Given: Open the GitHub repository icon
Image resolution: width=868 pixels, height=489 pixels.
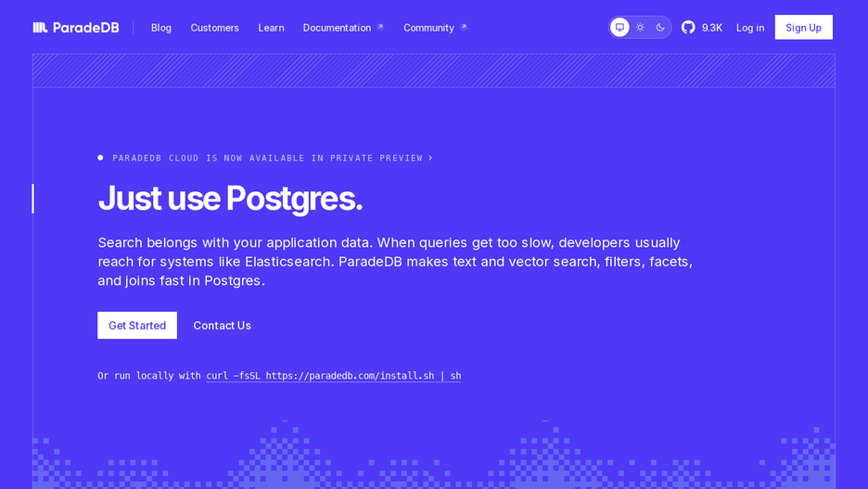Looking at the screenshot, I should 688,27.
